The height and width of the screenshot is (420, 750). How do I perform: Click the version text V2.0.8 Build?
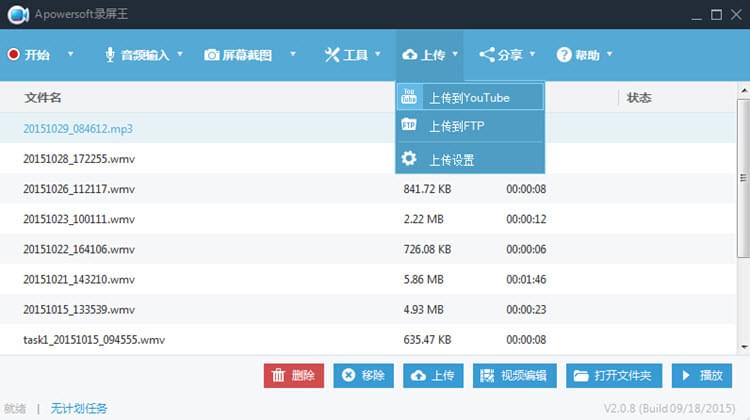pyautogui.click(x=669, y=409)
